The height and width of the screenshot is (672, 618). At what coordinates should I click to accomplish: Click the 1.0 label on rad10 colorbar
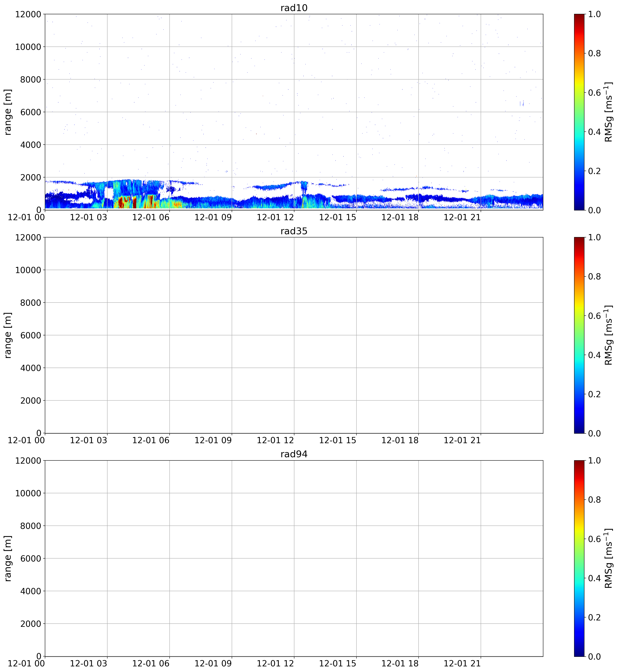(x=595, y=14)
